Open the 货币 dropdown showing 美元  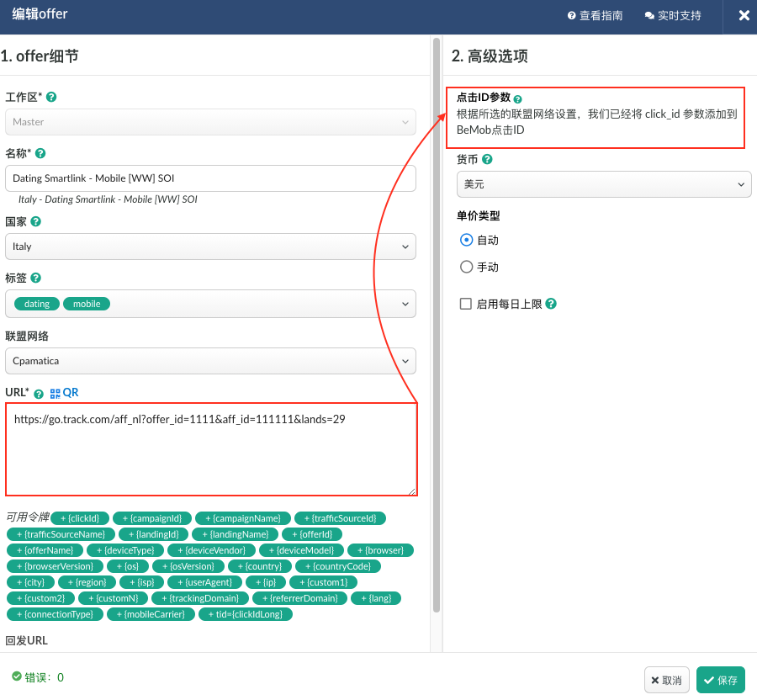click(602, 184)
